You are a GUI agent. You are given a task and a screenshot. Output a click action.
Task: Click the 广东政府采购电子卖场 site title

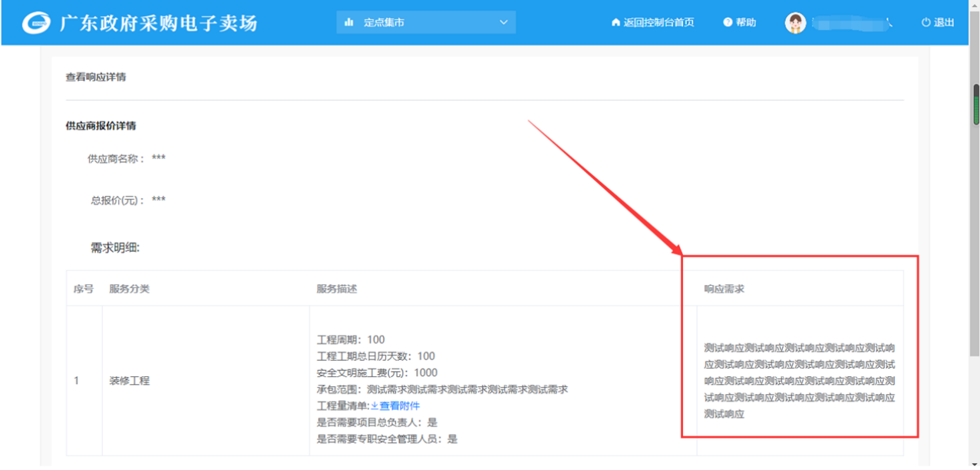(x=158, y=23)
